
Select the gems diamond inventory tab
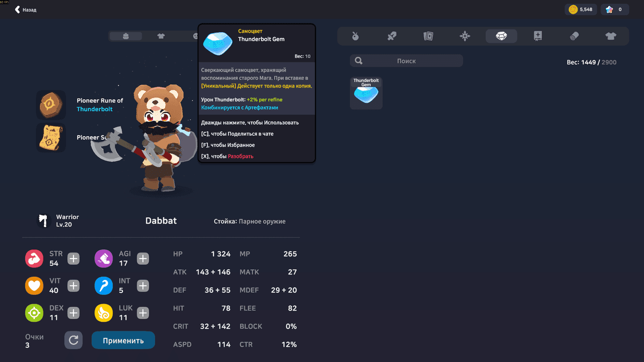click(501, 36)
